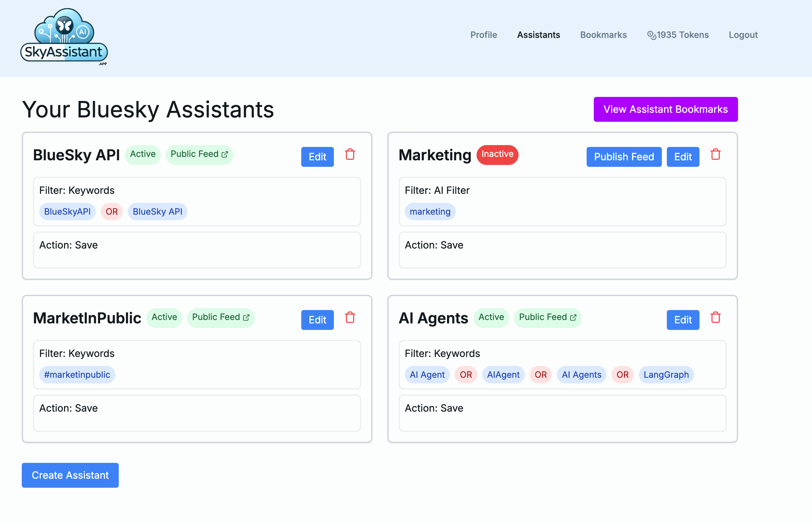This screenshot has height=525, width=812.
Task: Click the SkyAssistant logo
Action: click(x=64, y=37)
